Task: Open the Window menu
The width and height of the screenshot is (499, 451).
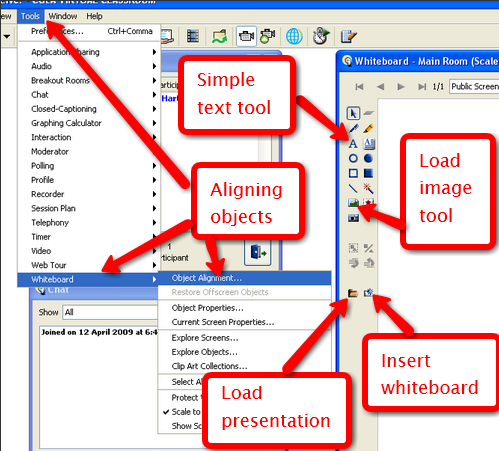Action: pyautogui.click(x=63, y=16)
